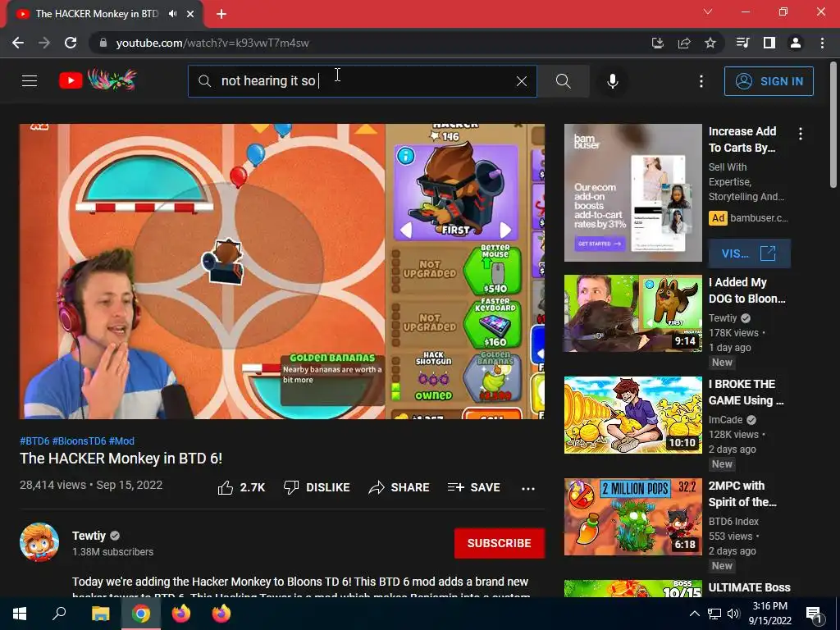This screenshot has height=630, width=840.
Task: Open Windows notification center
Action: pyautogui.click(x=814, y=614)
